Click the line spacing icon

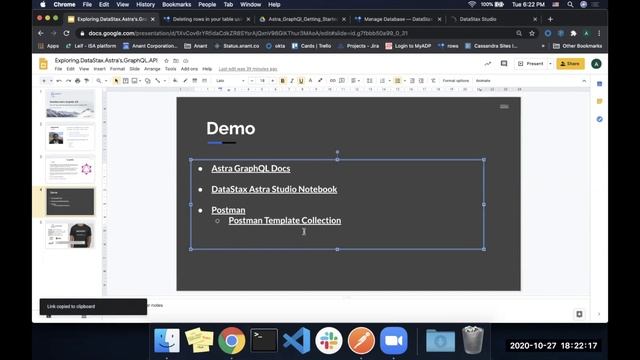pyautogui.click(x=369, y=81)
